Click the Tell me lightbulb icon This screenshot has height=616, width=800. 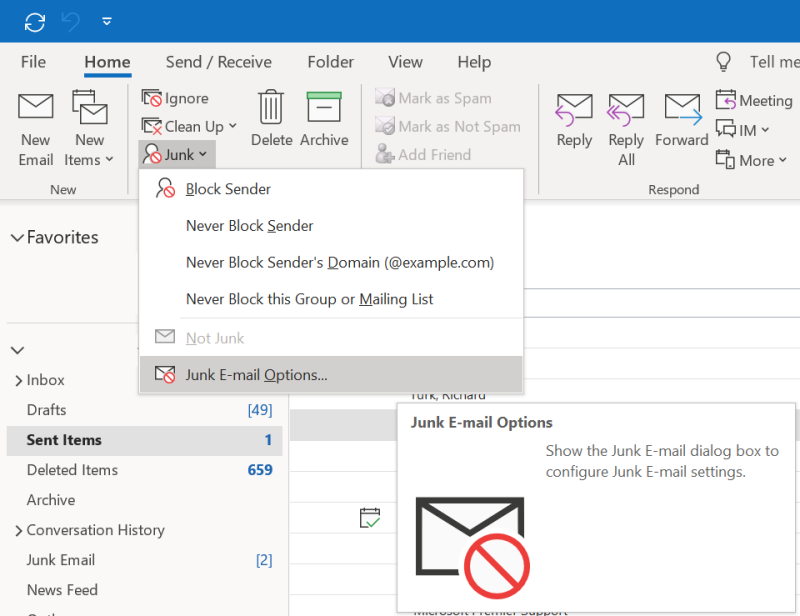(x=723, y=62)
